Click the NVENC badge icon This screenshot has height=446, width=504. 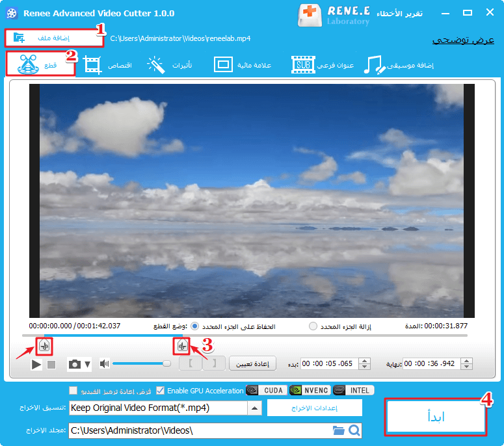click(x=310, y=390)
